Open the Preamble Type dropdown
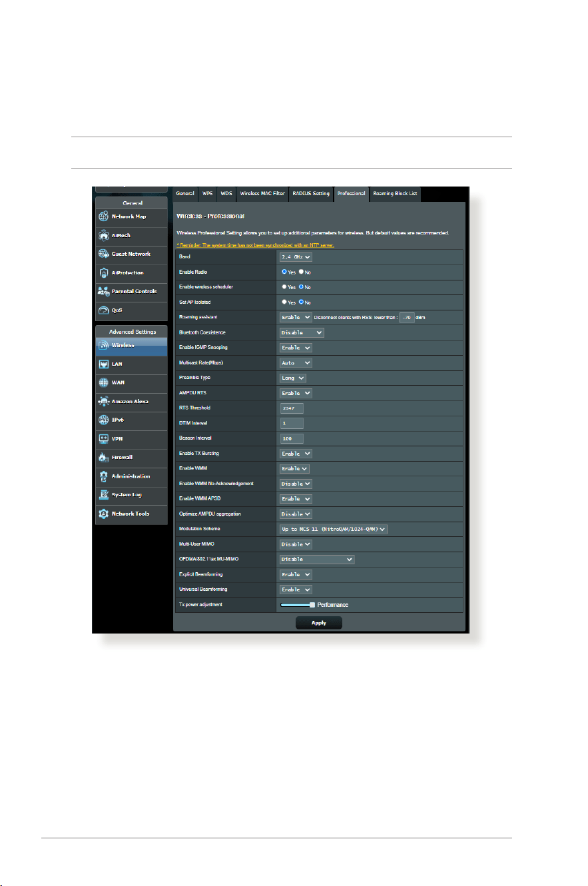The height and width of the screenshot is (886, 588). pyautogui.click(x=293, y=378)
